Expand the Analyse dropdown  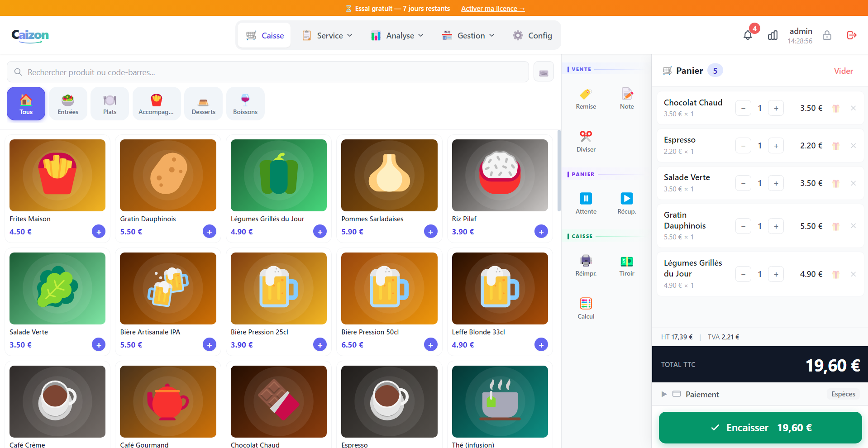(x=397, y=35)
